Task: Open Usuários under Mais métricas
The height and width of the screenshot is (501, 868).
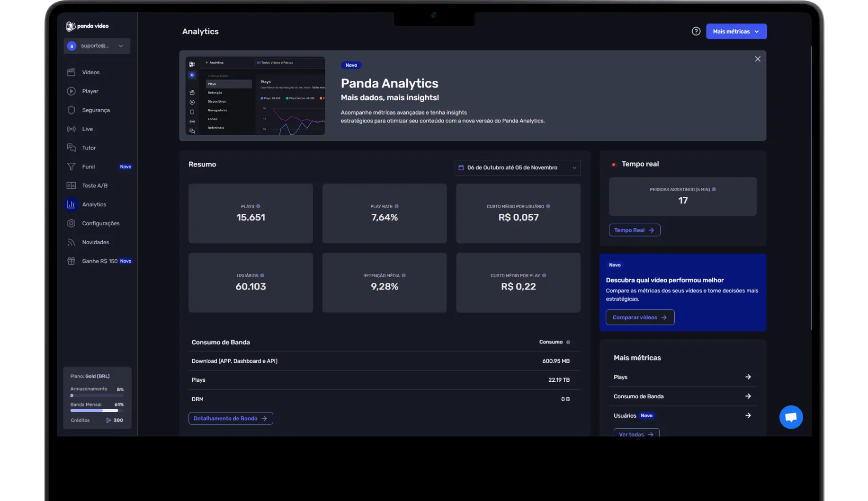Action: coord(682,415)
